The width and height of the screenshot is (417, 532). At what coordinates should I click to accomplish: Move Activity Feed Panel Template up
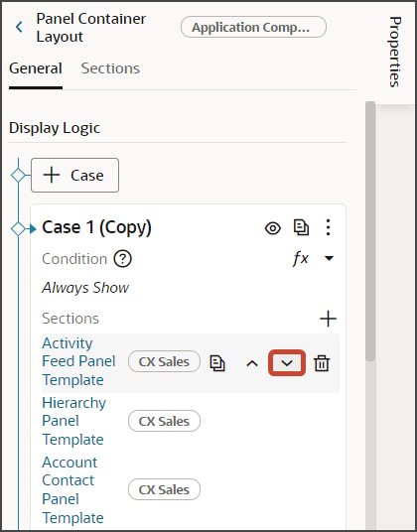coord(252,363)
